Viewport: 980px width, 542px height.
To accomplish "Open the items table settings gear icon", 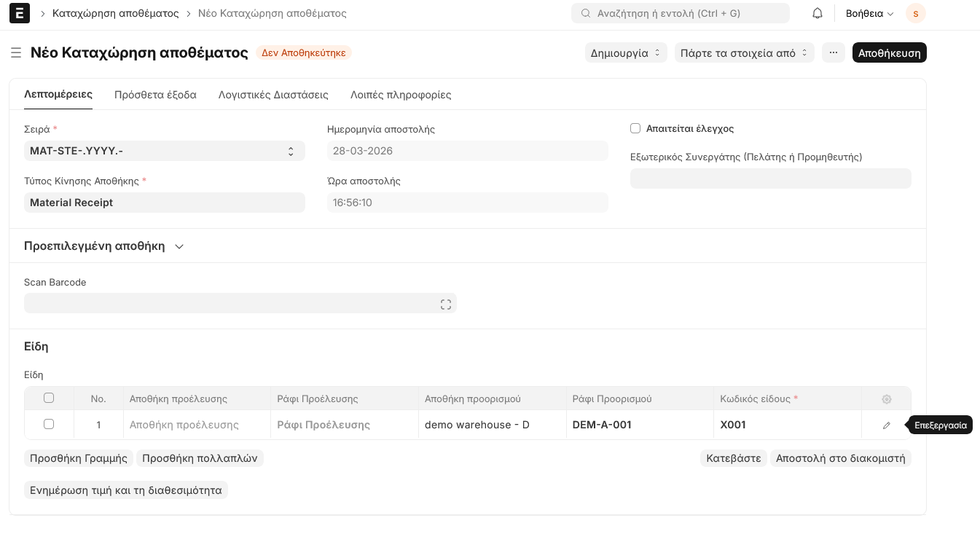I will point(886,399).
